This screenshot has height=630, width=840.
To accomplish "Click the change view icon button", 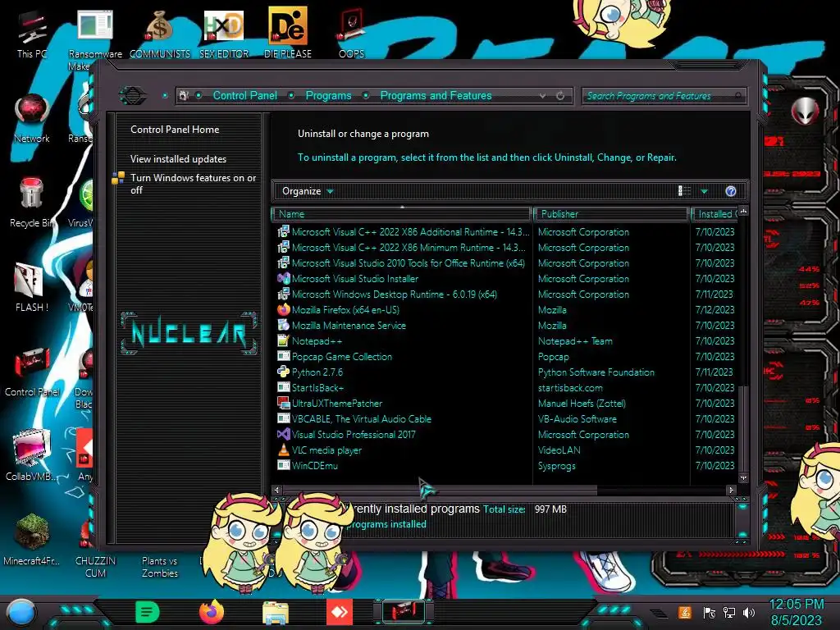I will click(684, 191).
